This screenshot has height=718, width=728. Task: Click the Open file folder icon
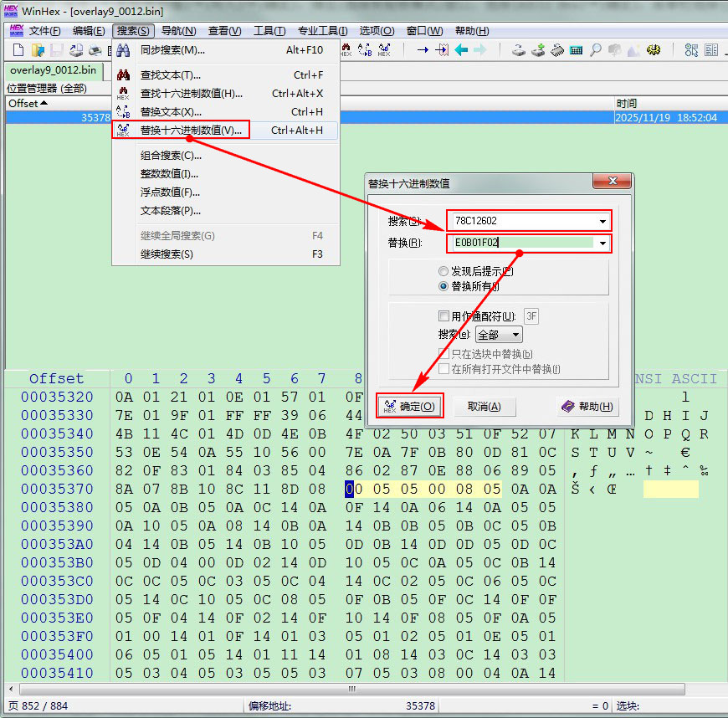[37, 50]
